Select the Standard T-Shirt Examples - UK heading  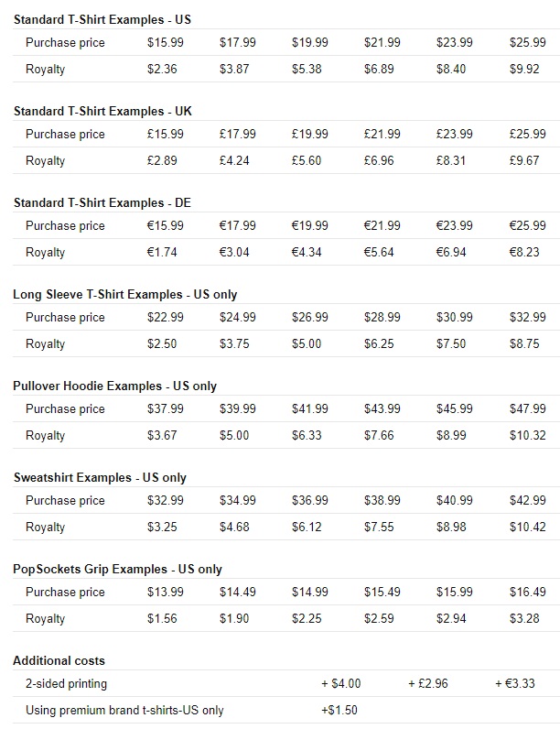pyautogui.click(x=102, y=111)
